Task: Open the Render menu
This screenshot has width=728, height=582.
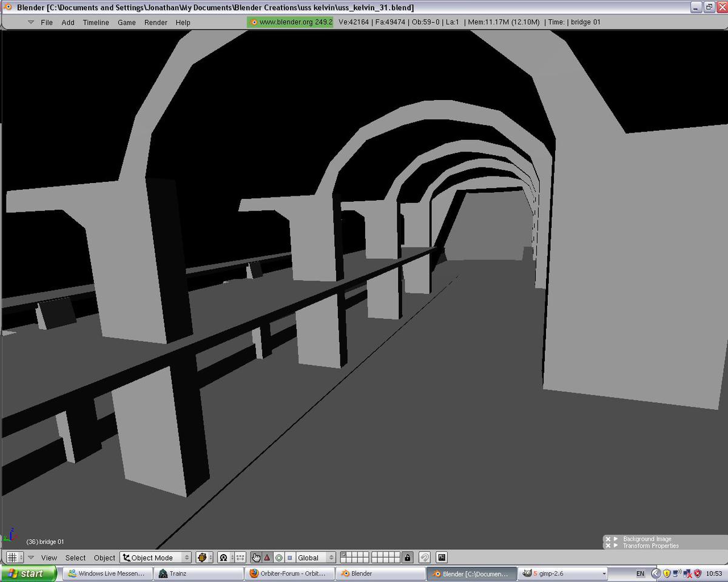Action: click(156, 22)
